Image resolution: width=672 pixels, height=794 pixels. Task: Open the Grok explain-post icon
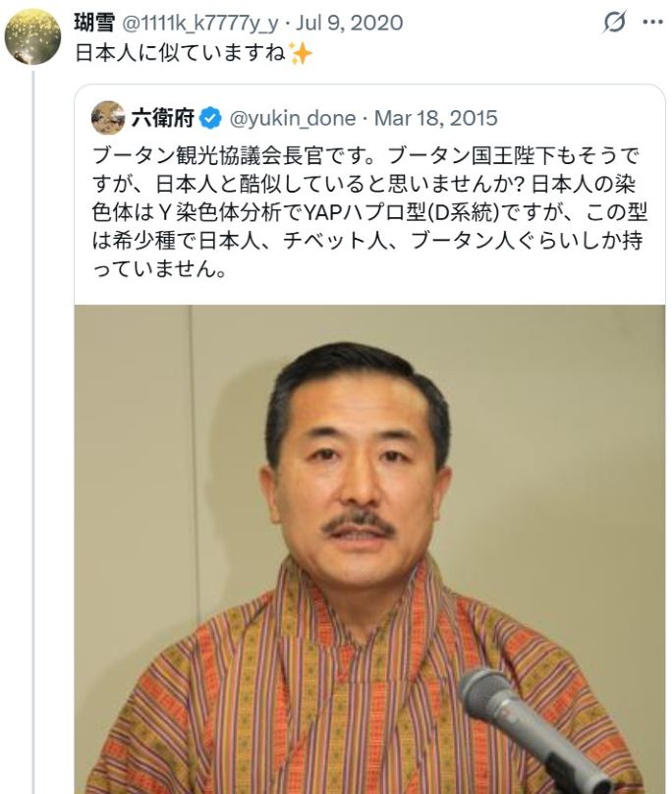tap(614, 23)
